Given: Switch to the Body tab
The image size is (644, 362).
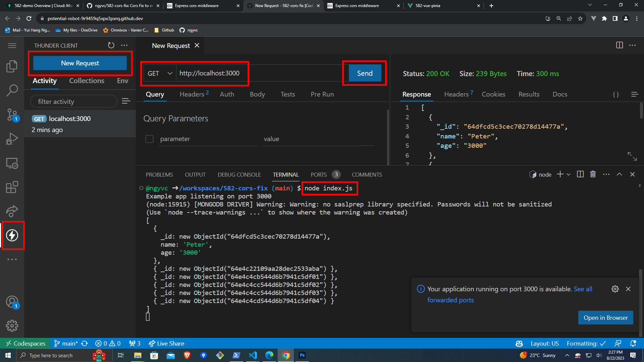Looking at the screenshot, I should [257, 94].
